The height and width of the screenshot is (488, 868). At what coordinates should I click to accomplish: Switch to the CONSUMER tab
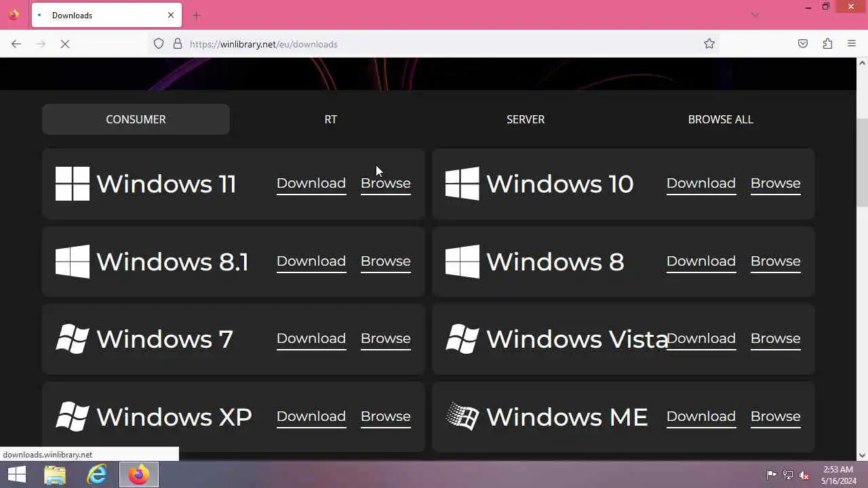tap(136, 119)
